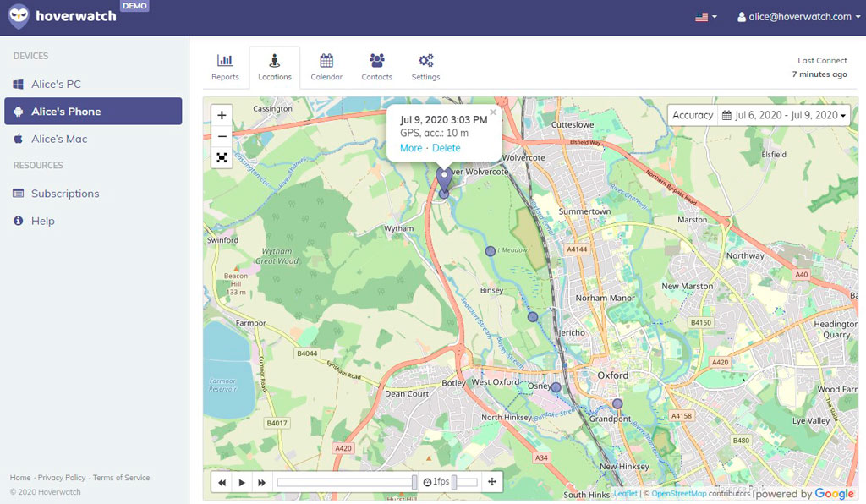Click the rewind playback button

[222, 483]
